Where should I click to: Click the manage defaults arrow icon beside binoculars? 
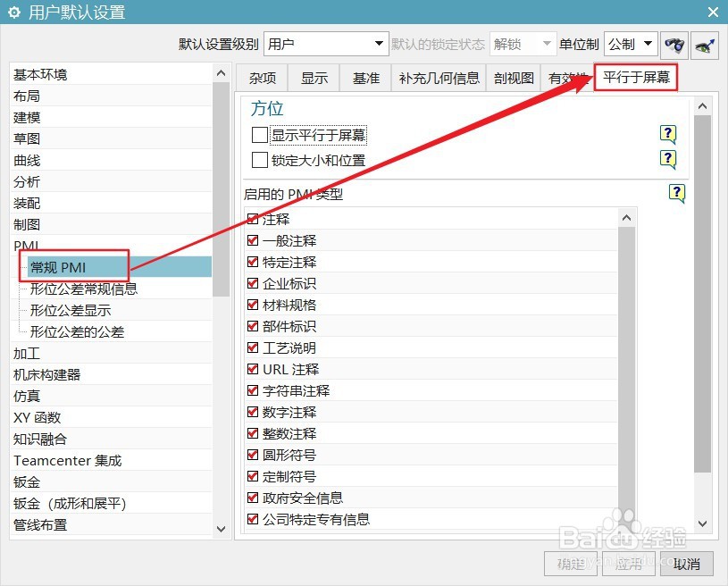tap(705, 43)
